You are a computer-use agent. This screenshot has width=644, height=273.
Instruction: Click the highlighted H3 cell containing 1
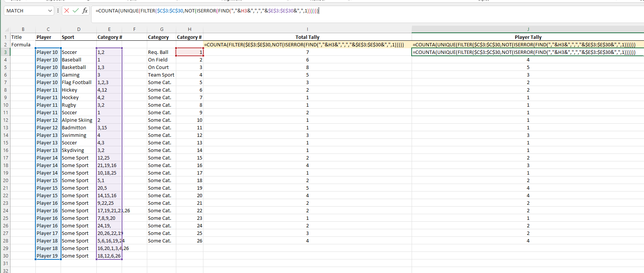pyautogui.click(x=189, y=52)
